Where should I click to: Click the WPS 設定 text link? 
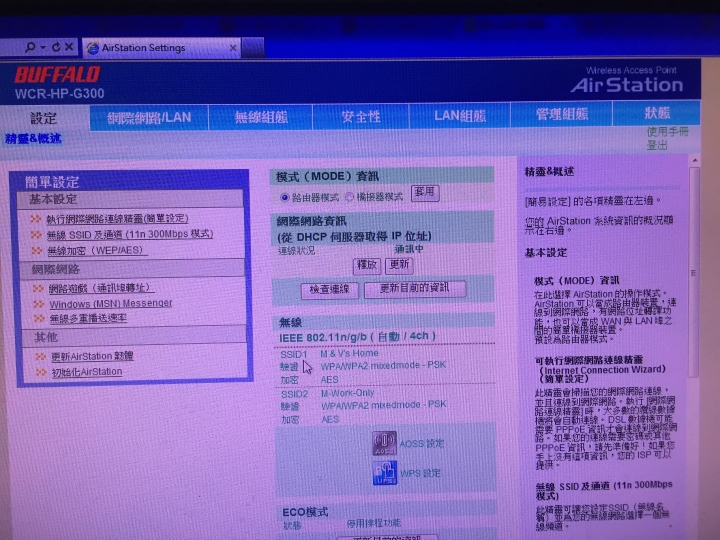420,473
